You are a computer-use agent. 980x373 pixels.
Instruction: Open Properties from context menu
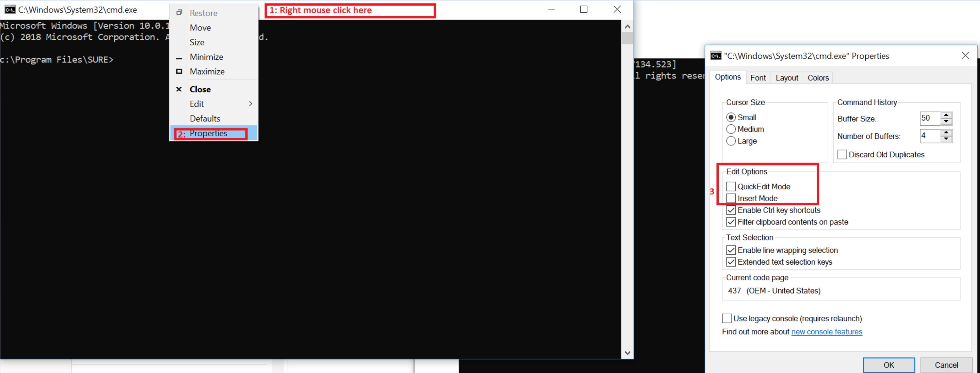210,133
